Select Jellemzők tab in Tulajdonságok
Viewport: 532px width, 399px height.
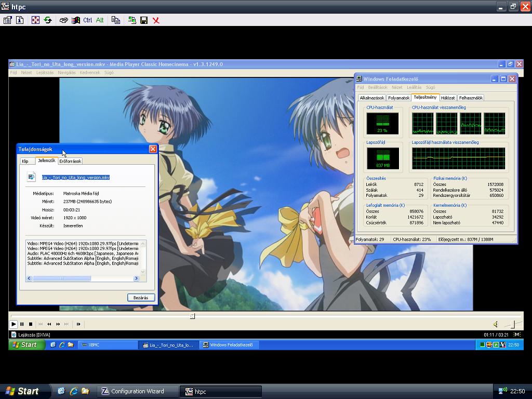46,161
